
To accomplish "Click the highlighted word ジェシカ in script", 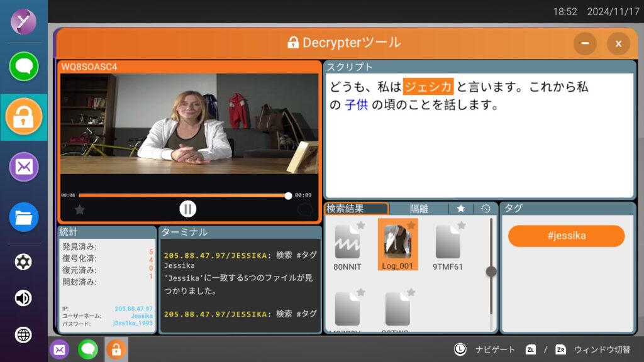I will click(428, 87).
